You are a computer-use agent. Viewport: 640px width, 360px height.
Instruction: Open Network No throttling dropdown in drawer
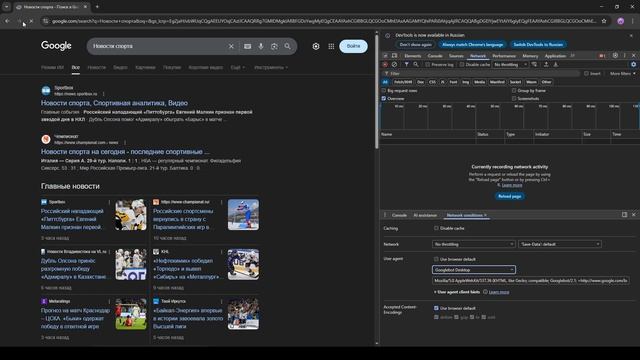pyautogui.click(x=473, y=244)
